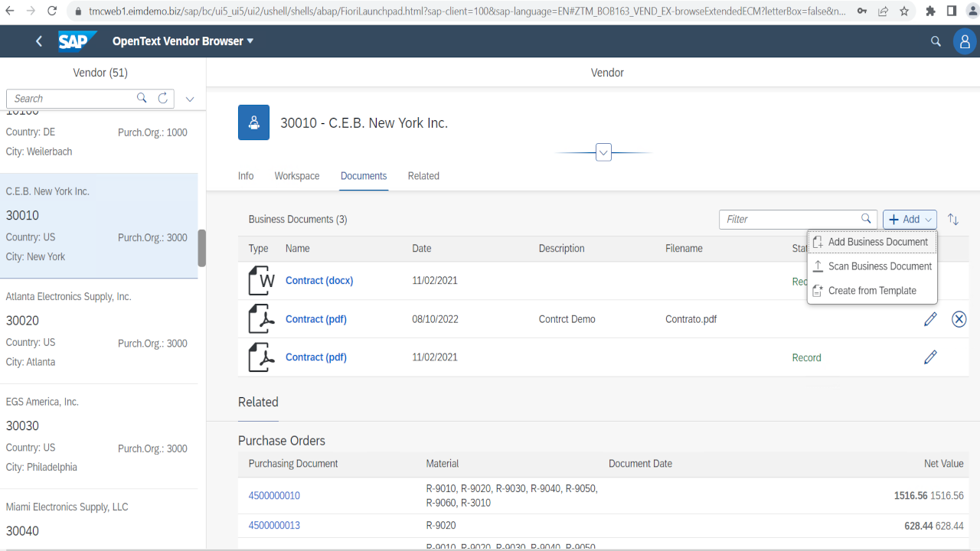Screen dimensions: 980x551
Task: Open search via the header magnifier icon
Action: click(936, 41)
